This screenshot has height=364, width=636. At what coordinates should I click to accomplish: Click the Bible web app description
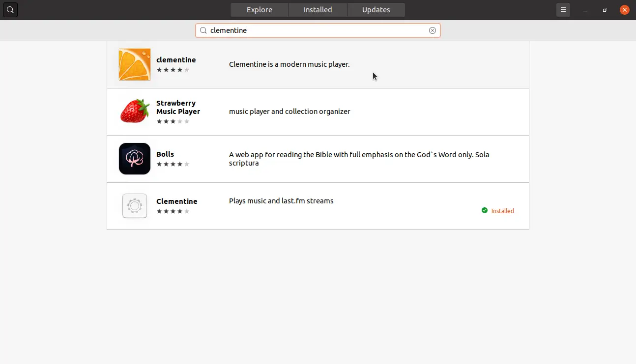(359, 159)
